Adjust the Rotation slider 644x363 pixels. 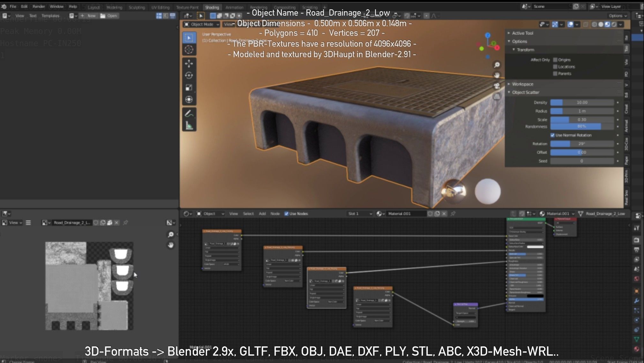(582, 144)
